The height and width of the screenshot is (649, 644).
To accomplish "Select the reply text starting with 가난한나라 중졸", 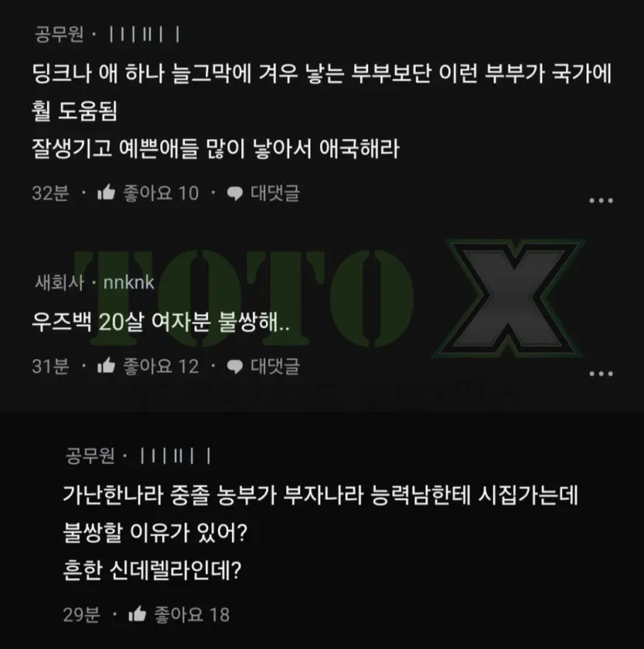I will click(x=320, y=532).
